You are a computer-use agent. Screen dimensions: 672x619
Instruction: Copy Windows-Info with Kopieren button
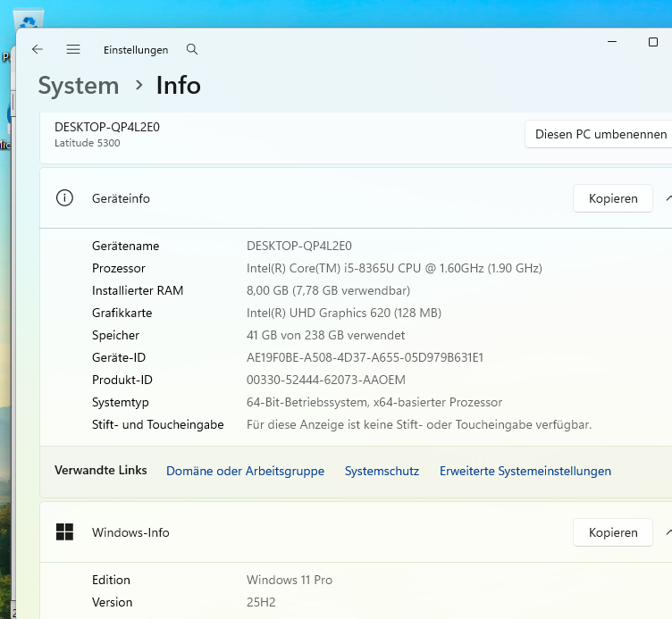click(x=613, y=532)
